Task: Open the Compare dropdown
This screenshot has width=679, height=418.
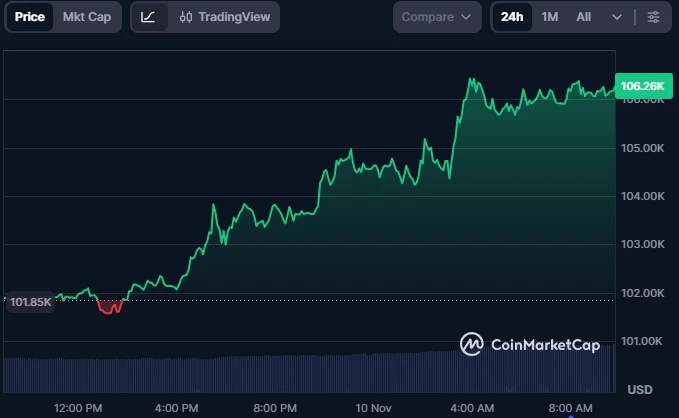Action: 438,17
